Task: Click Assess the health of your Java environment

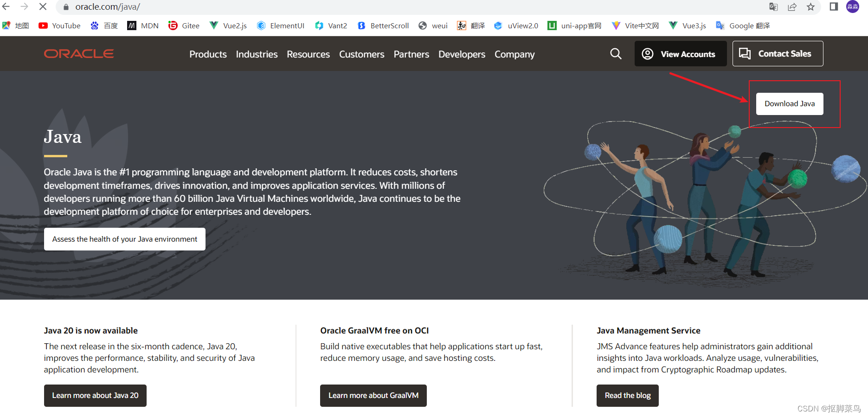Action: pyautogui.click(x=125, y=239)
